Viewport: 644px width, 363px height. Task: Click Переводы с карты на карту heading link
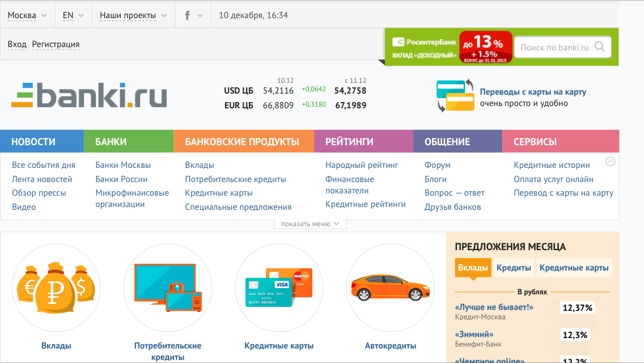tap(533, 92)
